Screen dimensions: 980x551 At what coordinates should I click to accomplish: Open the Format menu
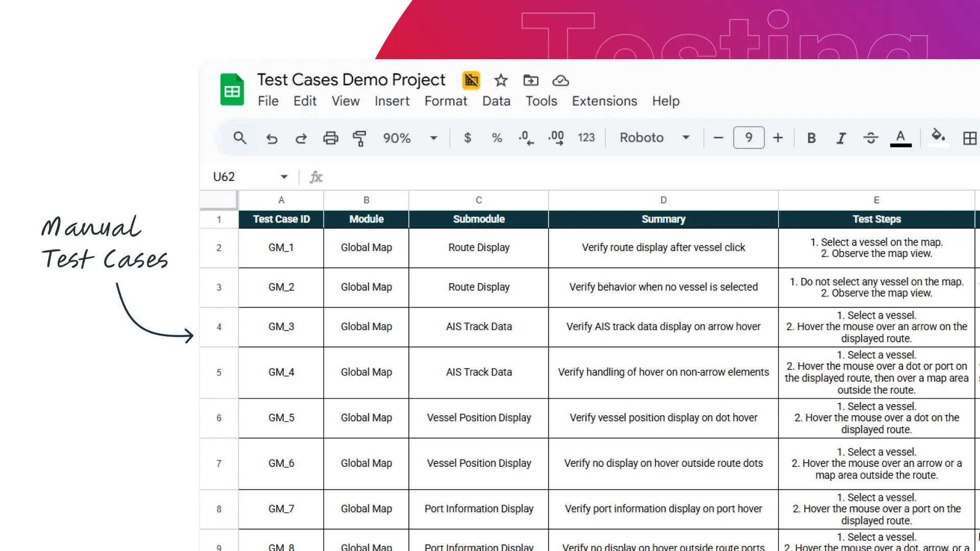coord(446,101)
